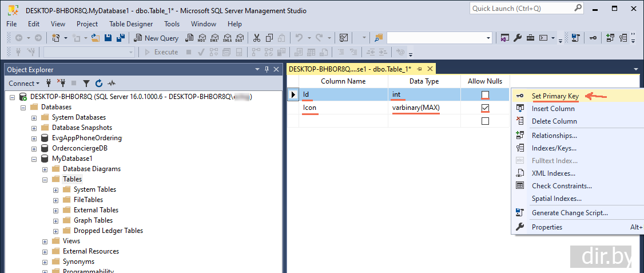Expand the Database Diagrams node
The image size is (644, 273).
[45, 169]
